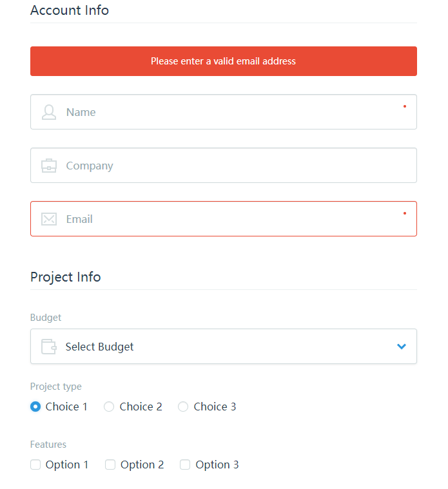
Task: Click the briefcase icon in Company field
Action: click(x=49, y=166)
